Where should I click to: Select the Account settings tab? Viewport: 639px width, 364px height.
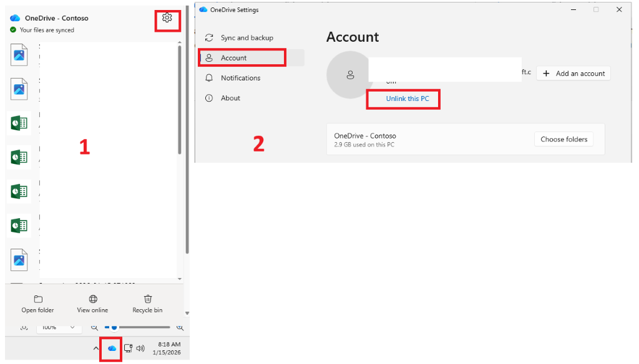coord(251,58)
